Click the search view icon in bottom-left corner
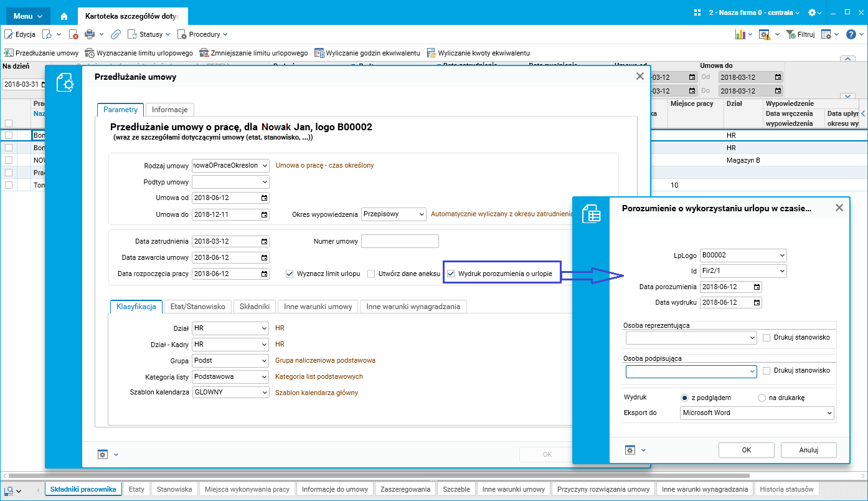Screen dimensions: 868x501 pos(9,490)
